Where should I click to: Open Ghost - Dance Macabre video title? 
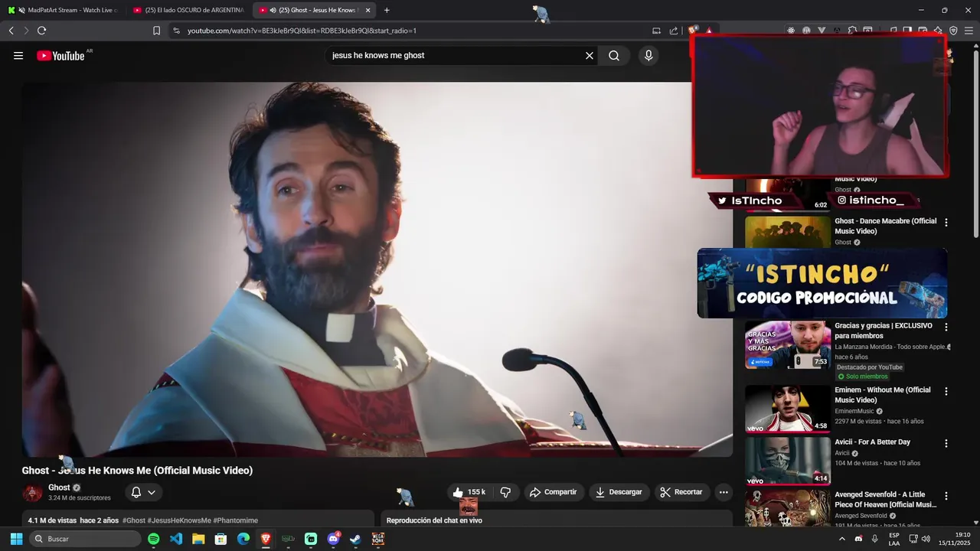pyautogui.click(x=885, y=226)
